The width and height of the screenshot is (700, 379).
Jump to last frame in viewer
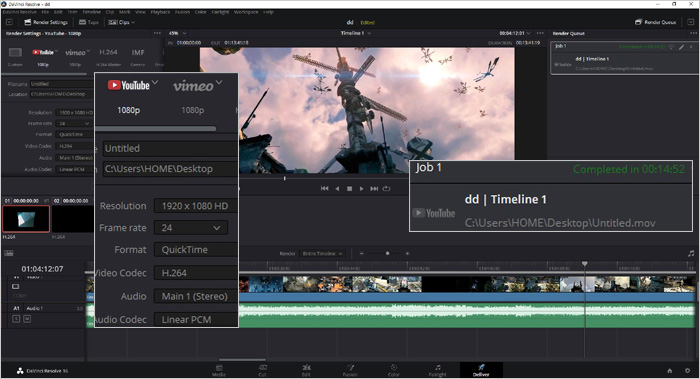(374, 189)
